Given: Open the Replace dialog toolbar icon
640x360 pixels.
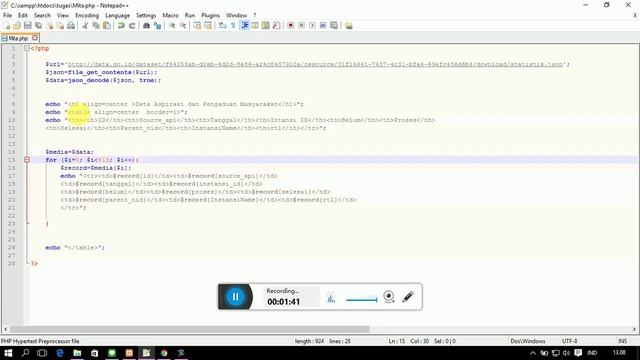Looking at the screenshot, I should pos(157,26).
